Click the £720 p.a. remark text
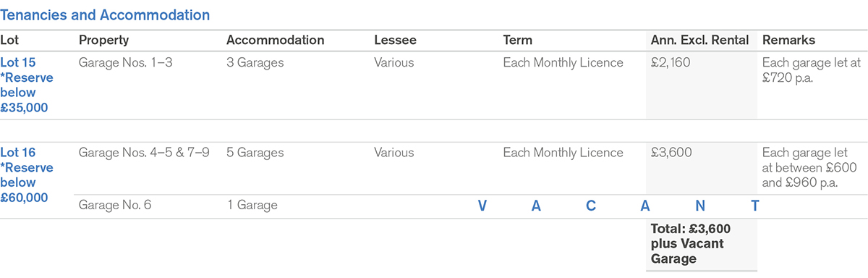Viewport: 868px width, 278px height. point(788,78)
